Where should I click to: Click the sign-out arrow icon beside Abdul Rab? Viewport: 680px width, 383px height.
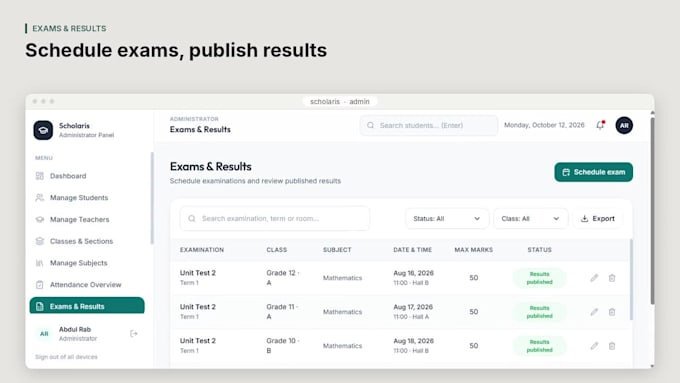[x=134, y=334]
